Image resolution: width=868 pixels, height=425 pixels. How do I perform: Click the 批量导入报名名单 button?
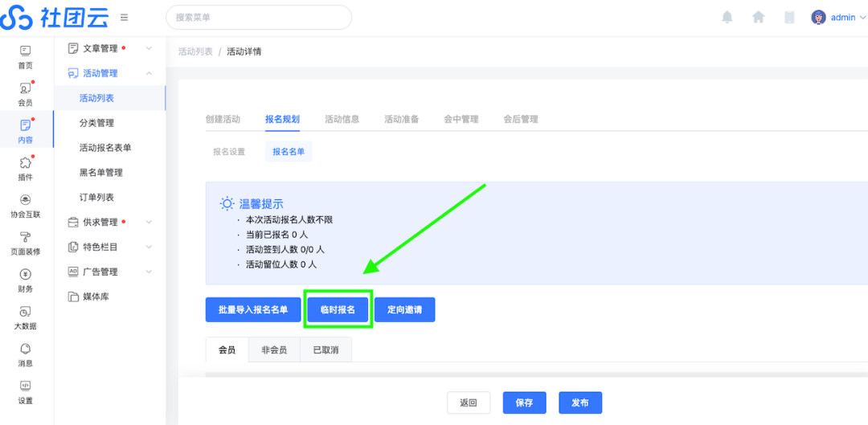[253, 310]
